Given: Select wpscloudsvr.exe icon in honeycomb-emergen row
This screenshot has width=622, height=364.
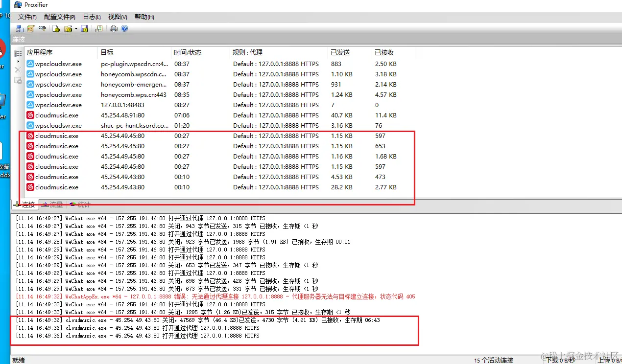Looking at the screenshot, I should pos(30,85).
